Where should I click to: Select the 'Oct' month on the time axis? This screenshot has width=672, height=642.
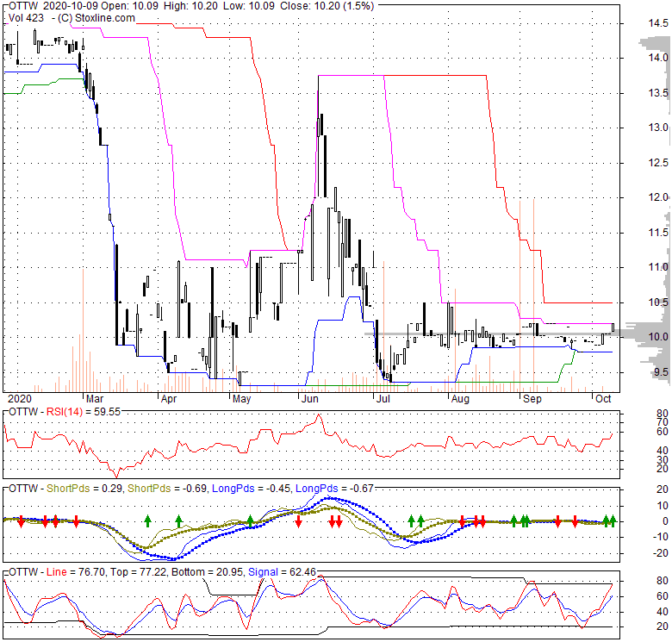603,399
